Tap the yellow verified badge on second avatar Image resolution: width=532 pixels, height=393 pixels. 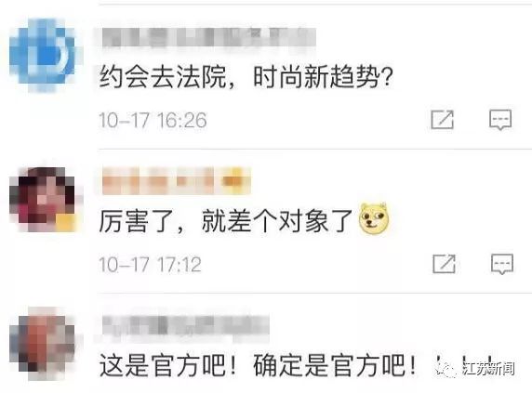(x=65, y=223)
